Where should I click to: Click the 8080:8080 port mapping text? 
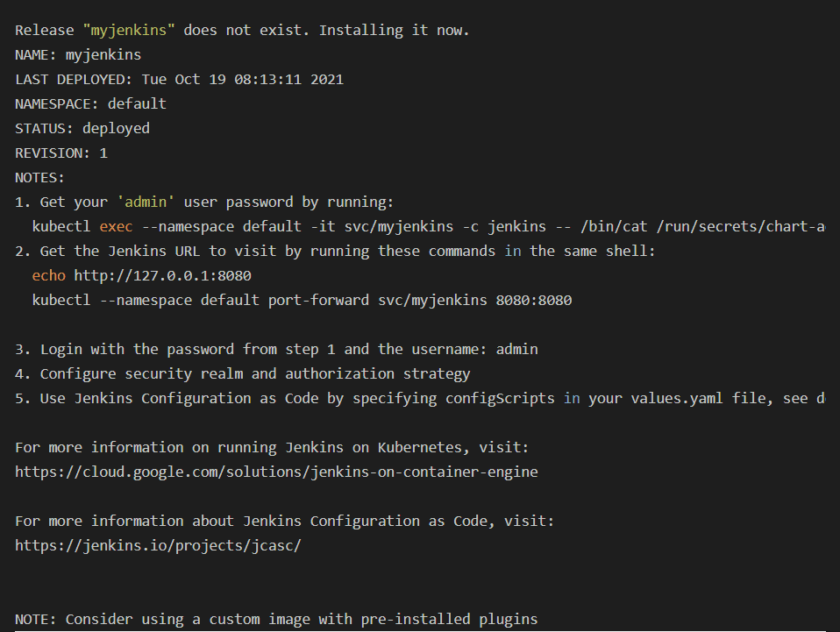tap(534, 301)
